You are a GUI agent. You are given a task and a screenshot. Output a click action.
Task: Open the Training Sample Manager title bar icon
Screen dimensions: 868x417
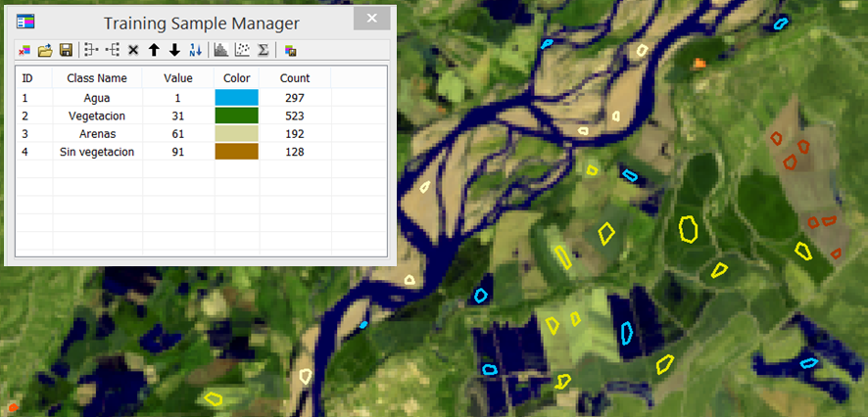(25, 22)
